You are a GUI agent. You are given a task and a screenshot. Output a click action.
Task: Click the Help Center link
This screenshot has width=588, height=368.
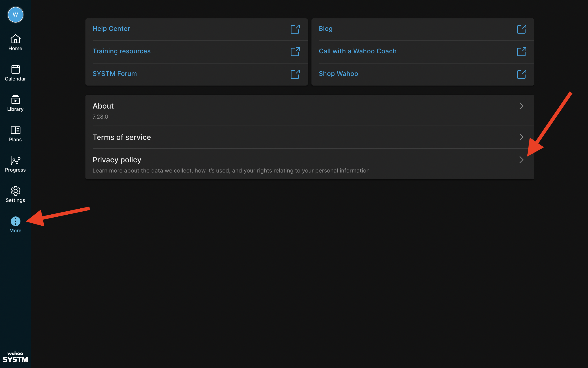111,29
